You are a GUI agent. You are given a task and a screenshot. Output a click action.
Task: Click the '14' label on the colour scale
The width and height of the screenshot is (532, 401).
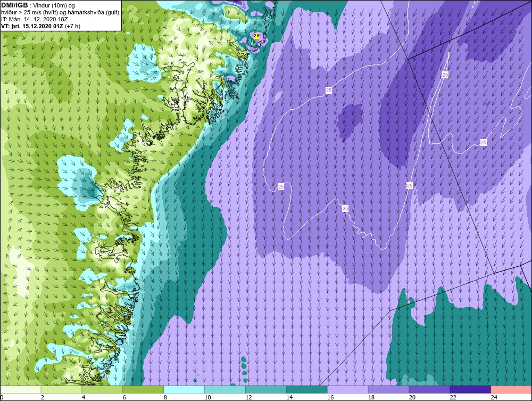click(x=289, y=397)
